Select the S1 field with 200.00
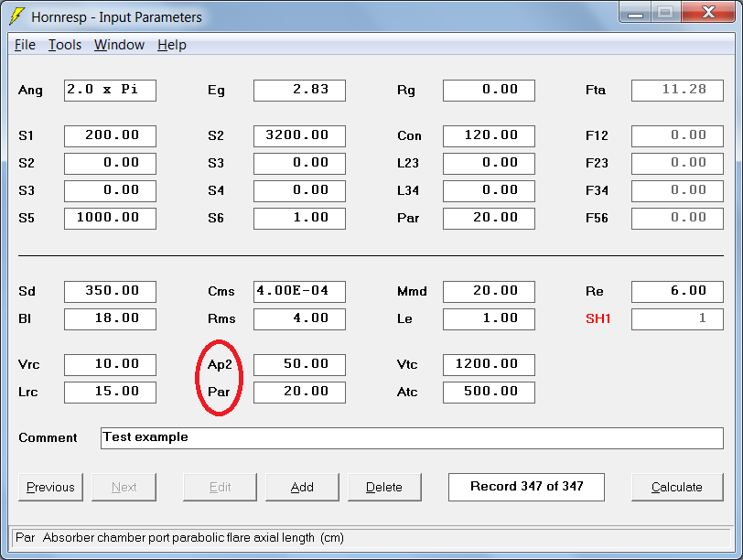The width and height of the screenshot is (743, 560). click(x=110, y=136)
